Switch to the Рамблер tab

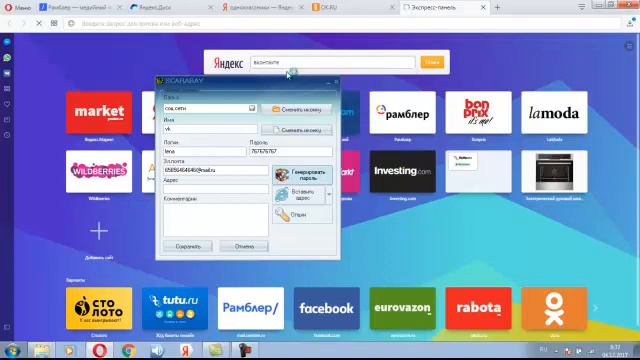coord(80,7)
